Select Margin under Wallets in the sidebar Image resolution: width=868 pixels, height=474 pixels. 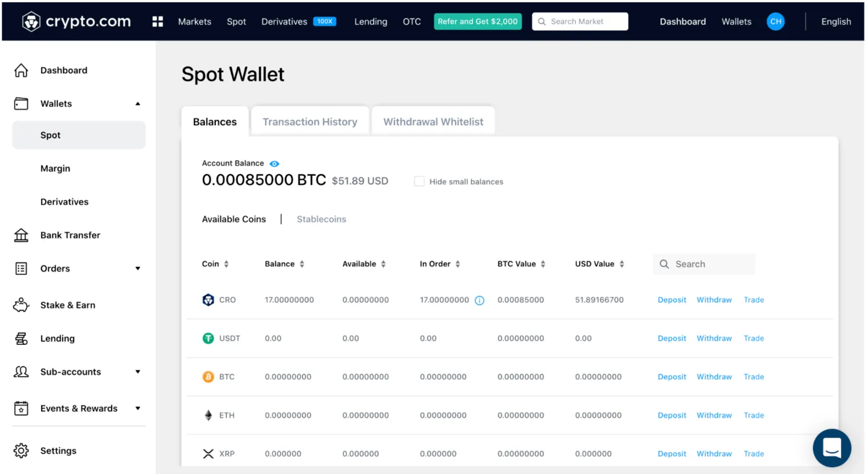click(55, 168)
